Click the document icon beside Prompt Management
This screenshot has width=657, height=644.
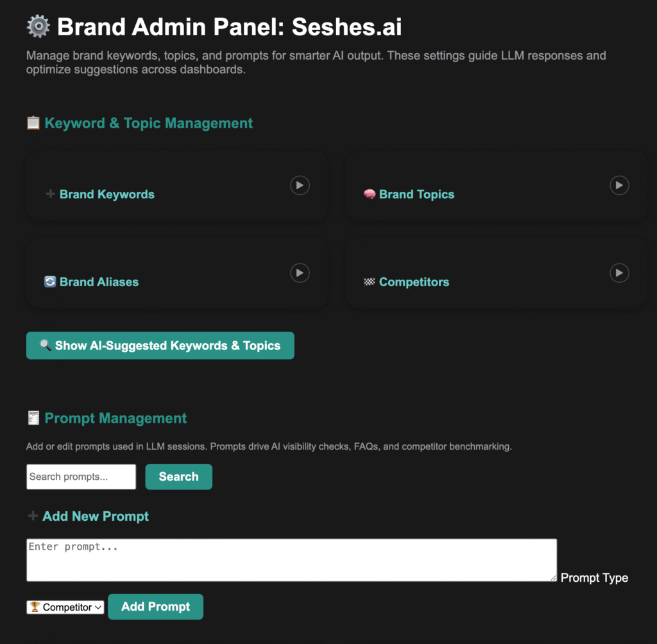(33, 418)
